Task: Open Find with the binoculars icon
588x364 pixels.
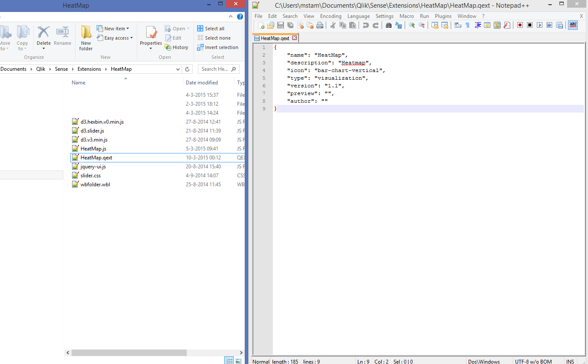Action: pos(388,25)
